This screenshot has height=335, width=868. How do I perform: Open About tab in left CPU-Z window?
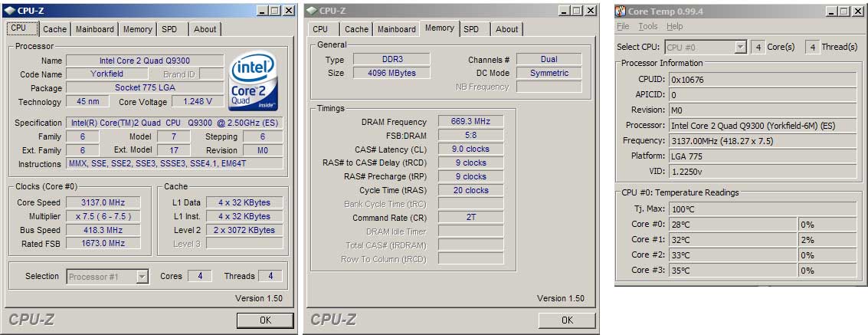point(205,29)
